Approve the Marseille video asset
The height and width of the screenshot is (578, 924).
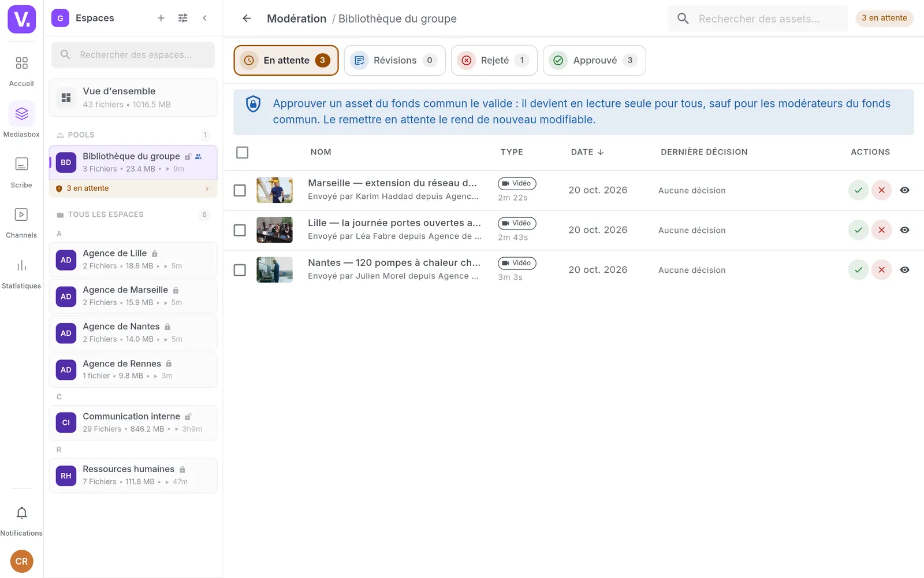858,190
